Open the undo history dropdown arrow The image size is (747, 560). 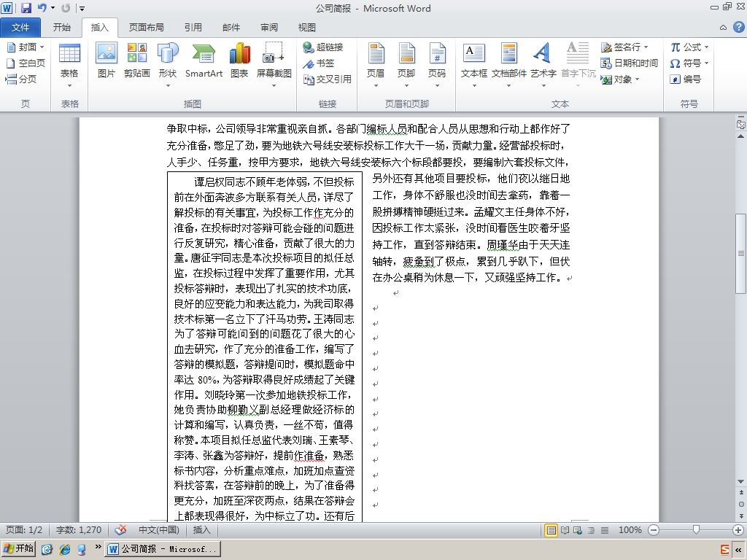pos(53,7)
